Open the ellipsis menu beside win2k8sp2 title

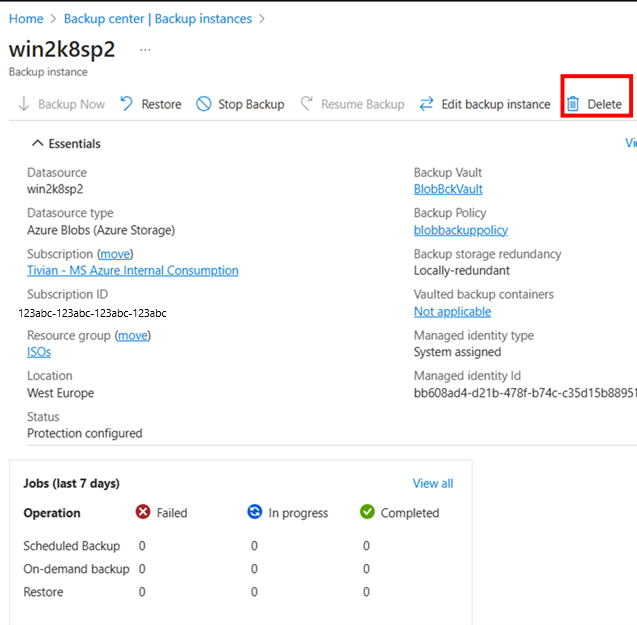145,50
